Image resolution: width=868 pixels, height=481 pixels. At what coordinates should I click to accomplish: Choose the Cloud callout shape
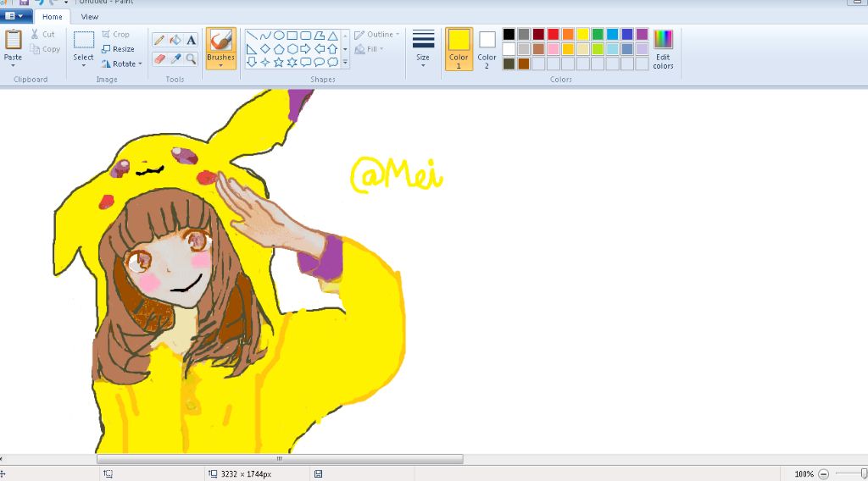click(x=332, y=62)
